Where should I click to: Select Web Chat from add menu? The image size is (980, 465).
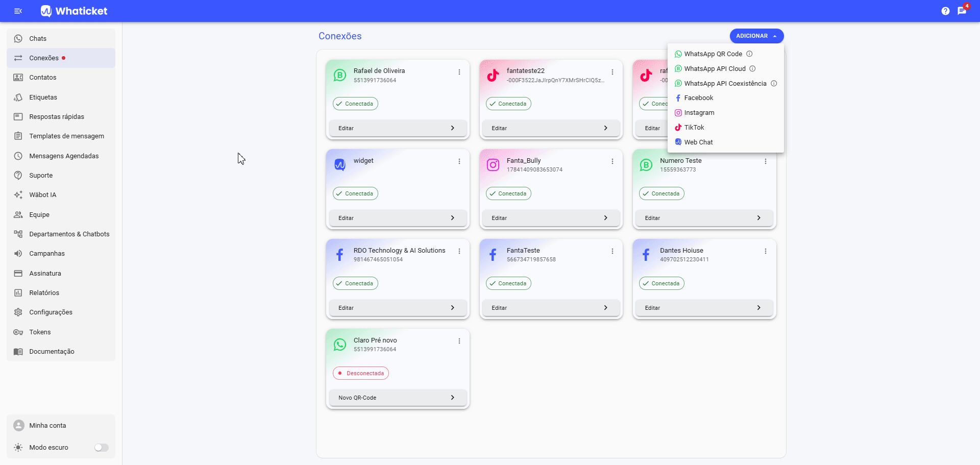[x=725, y=142]
